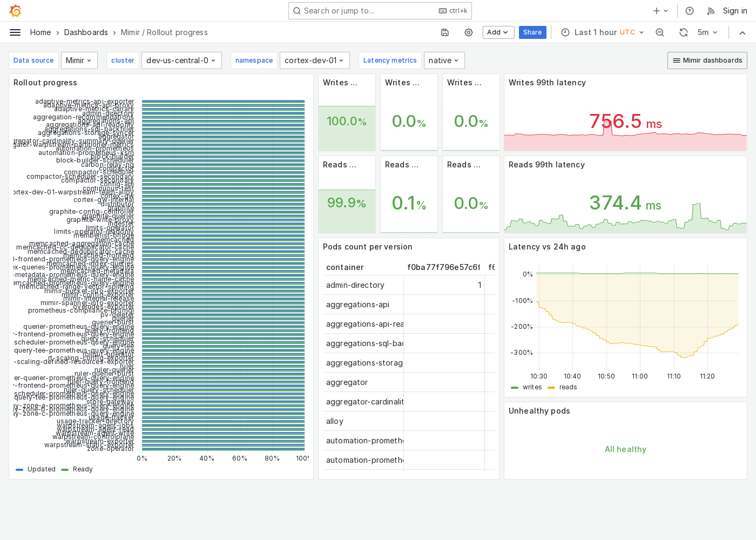Click the All healthy status text
The width and height of the screenshot is (756, 540).
coord(625,449)
